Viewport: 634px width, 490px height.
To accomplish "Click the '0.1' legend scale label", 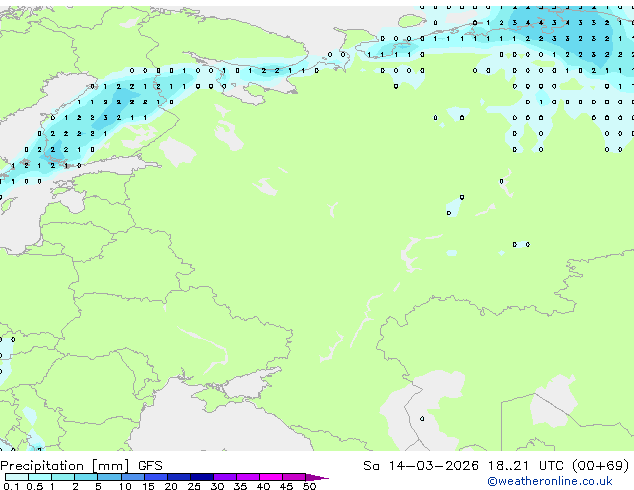I will point(11,486).
